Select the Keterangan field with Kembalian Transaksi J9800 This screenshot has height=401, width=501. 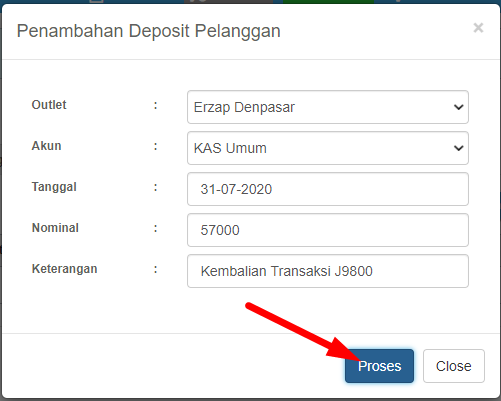(x=328, y=271)
